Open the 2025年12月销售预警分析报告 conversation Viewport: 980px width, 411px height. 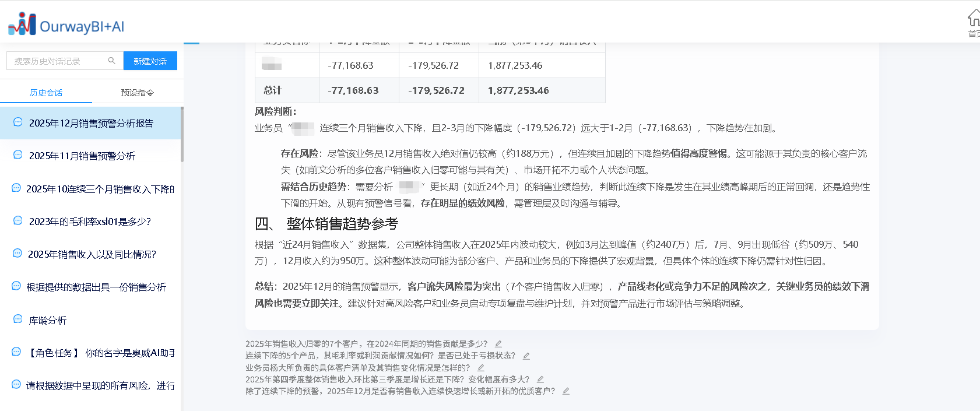tap(91, 123)
